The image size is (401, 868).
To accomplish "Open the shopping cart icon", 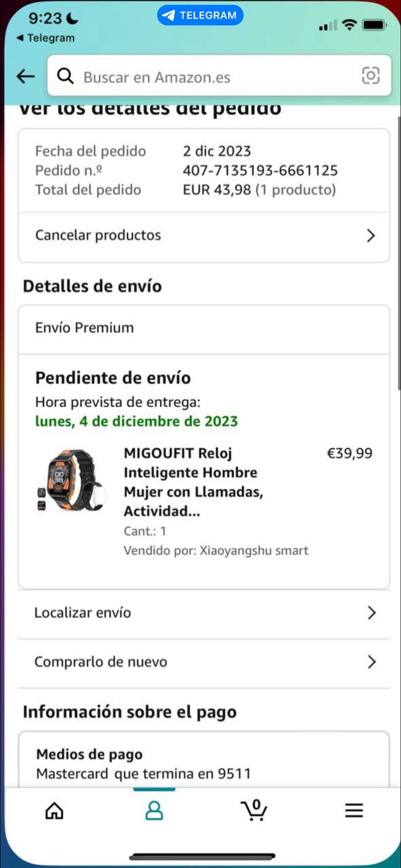I will coord(254,810).
